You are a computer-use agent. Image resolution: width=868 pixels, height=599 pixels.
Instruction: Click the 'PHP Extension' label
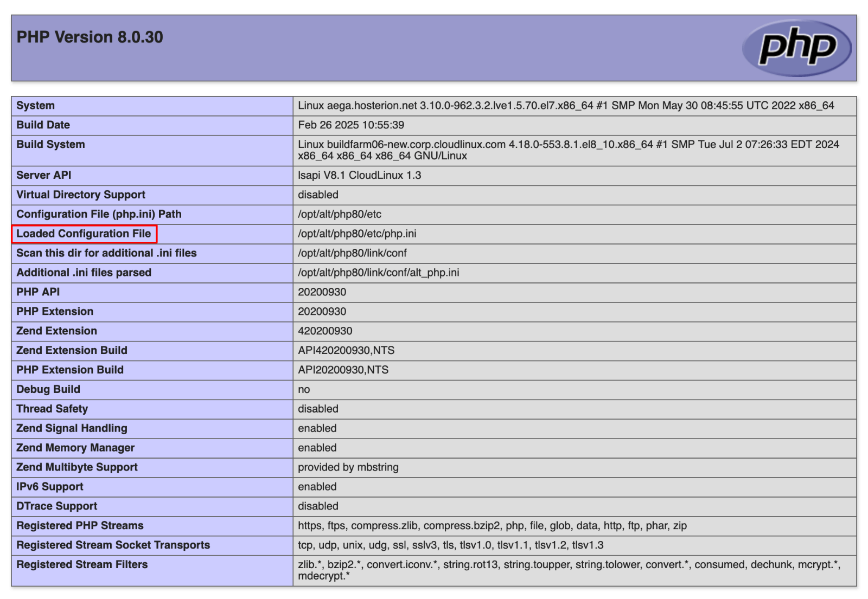point(55,312)
